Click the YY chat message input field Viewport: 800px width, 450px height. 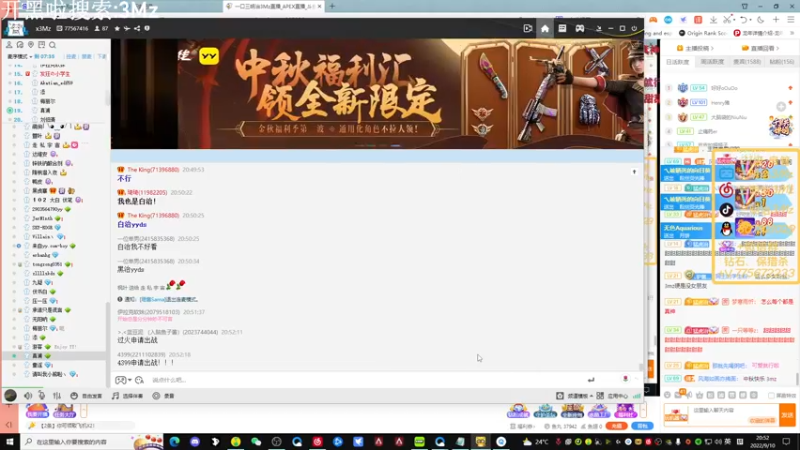pyautogui.click(x=367, y=380)
